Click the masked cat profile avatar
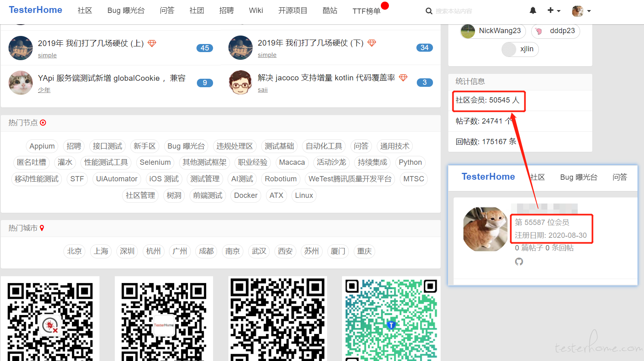 pos(485,229)
